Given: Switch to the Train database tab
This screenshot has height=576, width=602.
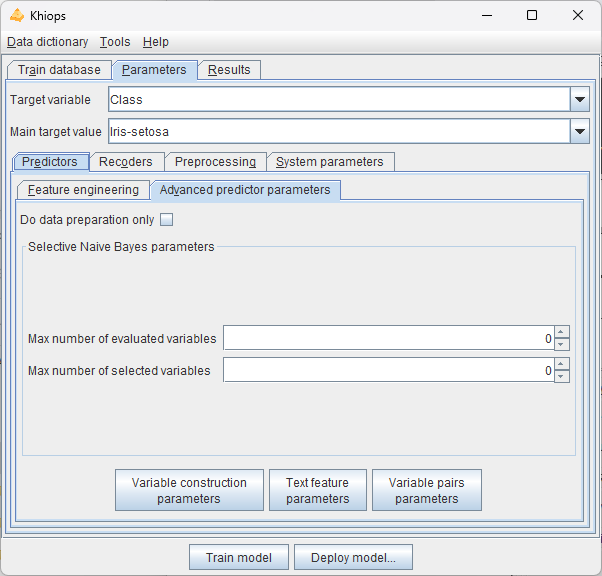Looking at the screenshot, I should click(x=59, y=70).
